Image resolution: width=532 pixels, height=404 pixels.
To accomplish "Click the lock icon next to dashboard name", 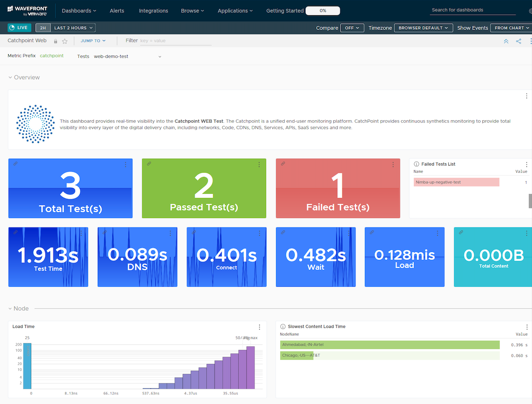I will (x=56, y=41).
